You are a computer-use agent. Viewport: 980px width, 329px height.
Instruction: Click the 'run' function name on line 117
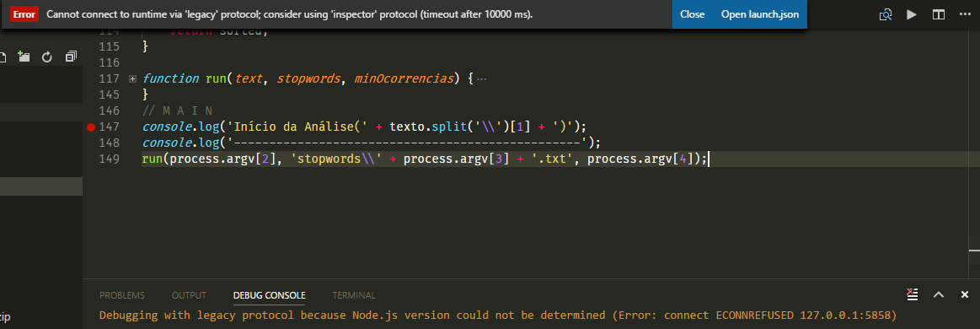coord(217,78)
